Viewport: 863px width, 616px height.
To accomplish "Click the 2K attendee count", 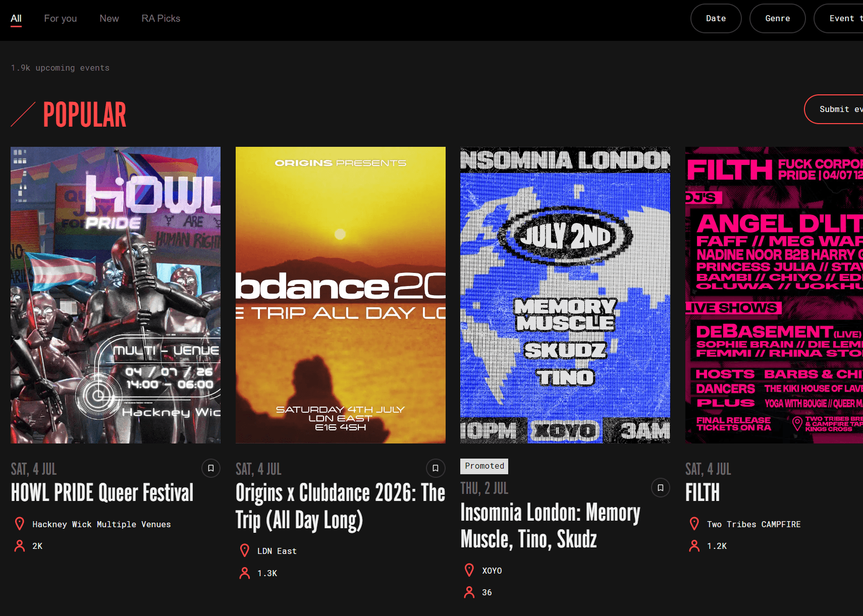I will [37, 546].
